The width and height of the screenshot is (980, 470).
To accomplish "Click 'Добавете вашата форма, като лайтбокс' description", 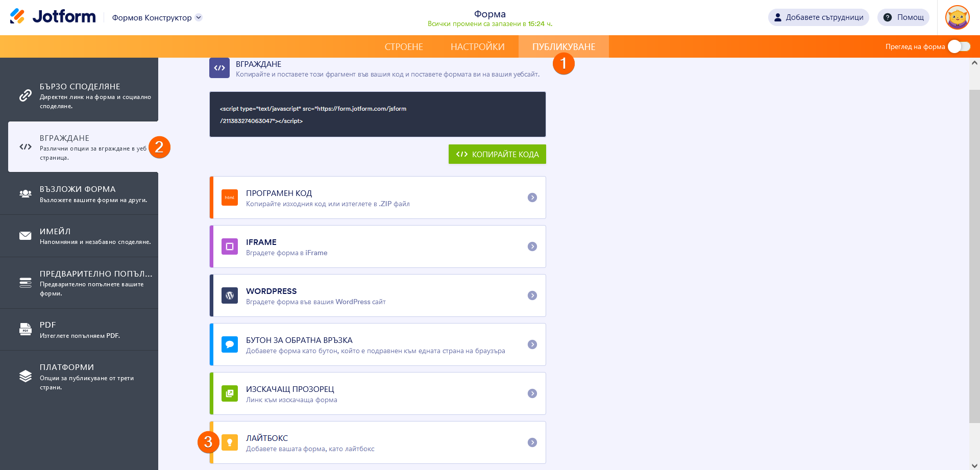I will (310, 449).
